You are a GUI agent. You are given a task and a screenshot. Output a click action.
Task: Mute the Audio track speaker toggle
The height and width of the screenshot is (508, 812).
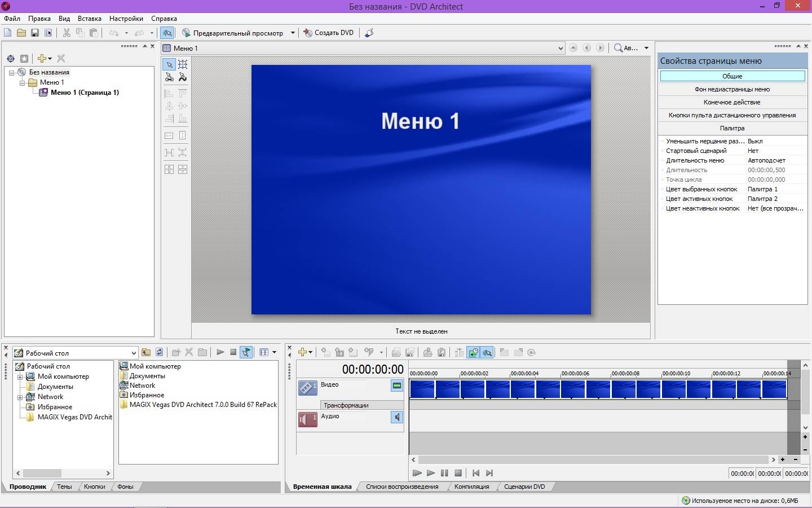tap(397, 417)
